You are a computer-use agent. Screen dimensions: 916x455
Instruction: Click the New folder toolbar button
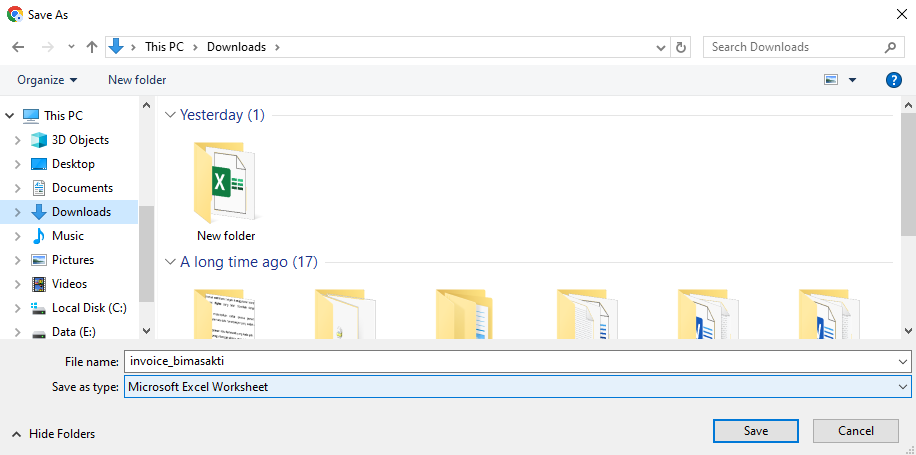(x=137, y=80)
